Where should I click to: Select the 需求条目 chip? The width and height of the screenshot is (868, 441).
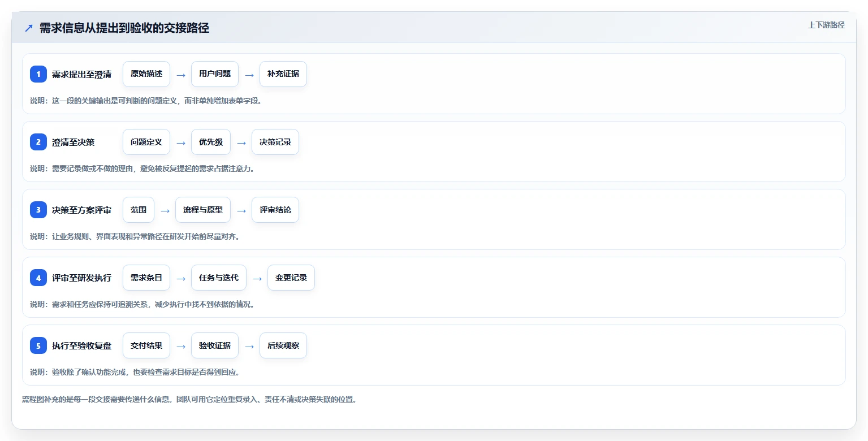point(146,278)
